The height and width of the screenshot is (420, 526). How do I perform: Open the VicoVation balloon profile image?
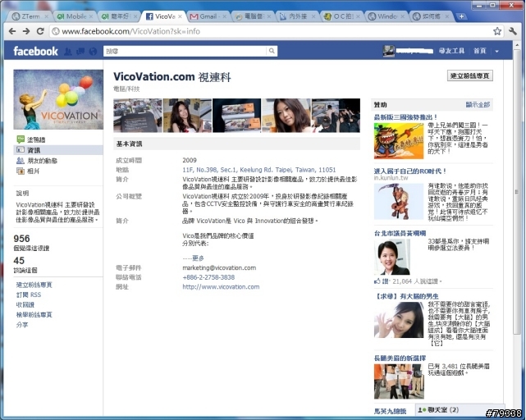click(x=58, y=99)
